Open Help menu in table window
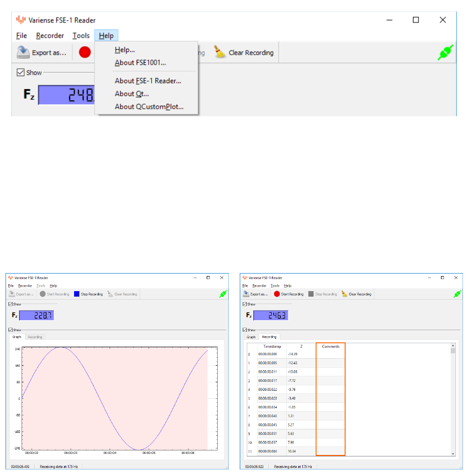This screenshot has width=469, height=476. pos(288,286)
